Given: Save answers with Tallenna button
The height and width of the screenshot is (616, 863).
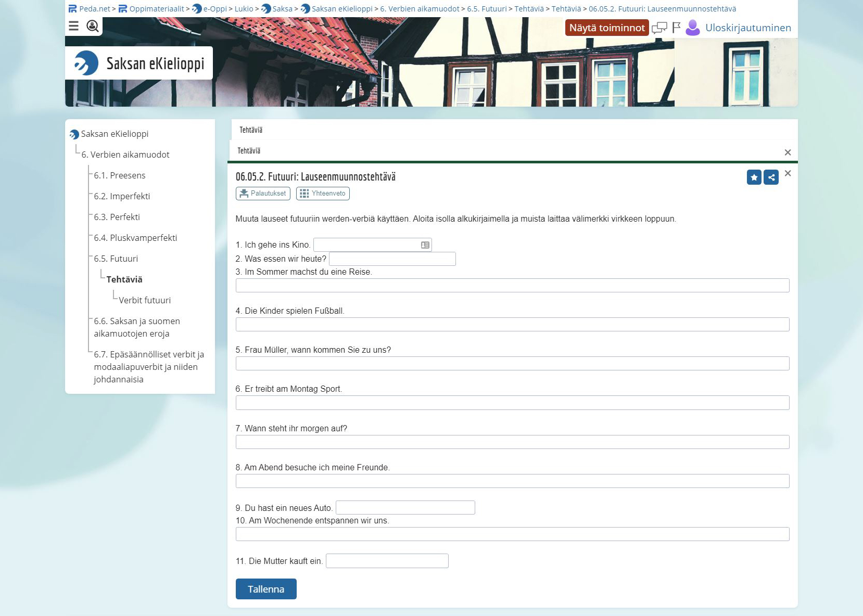Looking at the screenshot, I should click(266, 589).
